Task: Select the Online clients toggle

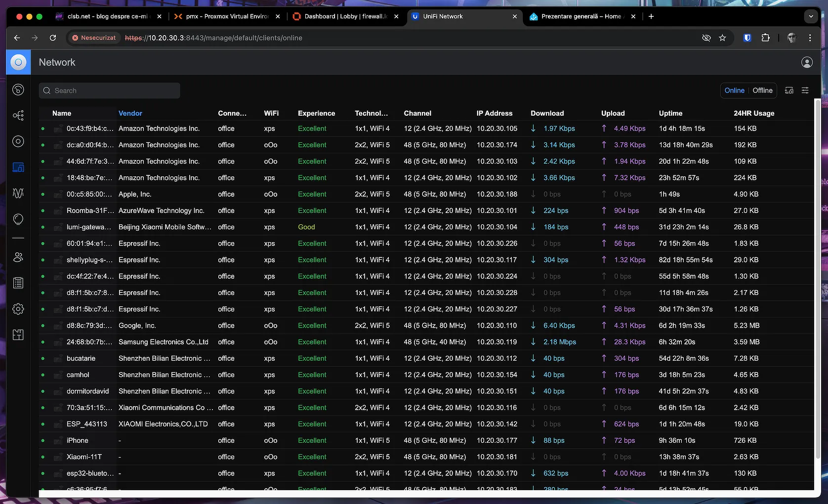Action: [x=734, y=90]
